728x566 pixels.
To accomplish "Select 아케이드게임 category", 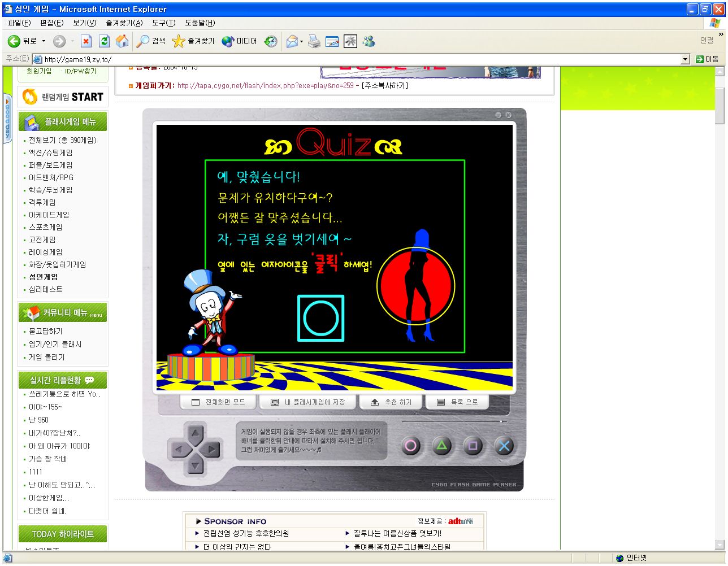I will [49, 215].
